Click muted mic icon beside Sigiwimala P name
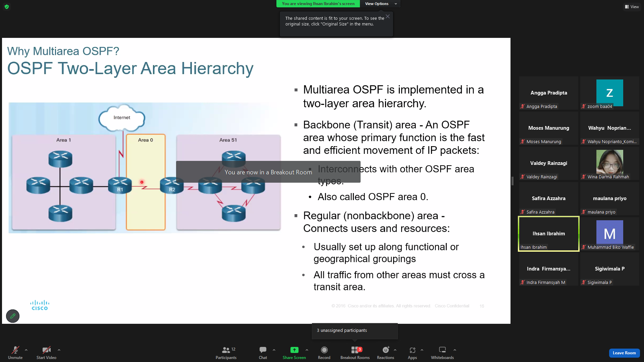 pos(584,282)
